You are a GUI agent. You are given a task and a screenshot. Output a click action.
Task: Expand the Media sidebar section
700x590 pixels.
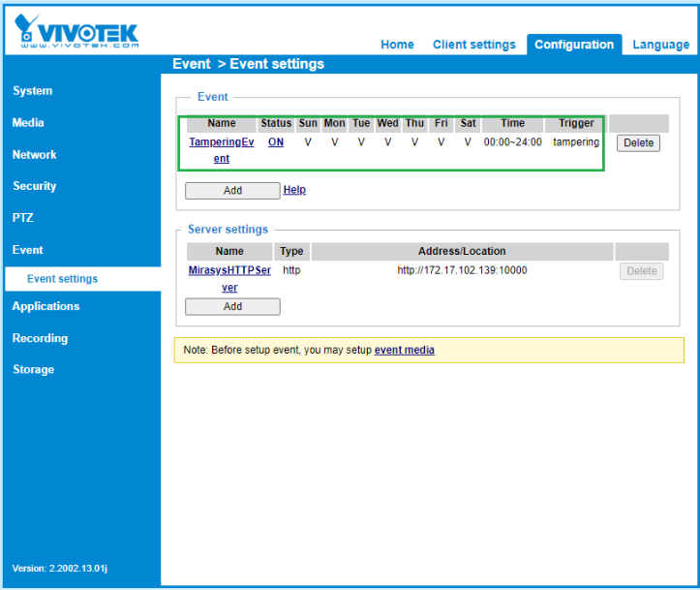28,123
